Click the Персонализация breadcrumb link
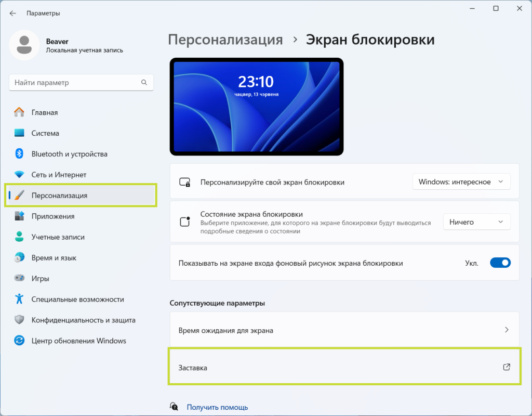 coord(225,40)
